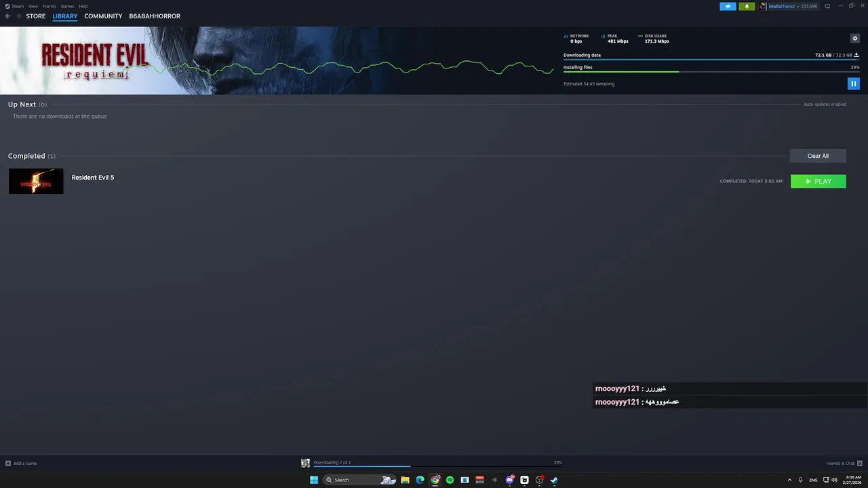Click the taskbar Search box
Screen dimensions: 868x488
[359, 480]
